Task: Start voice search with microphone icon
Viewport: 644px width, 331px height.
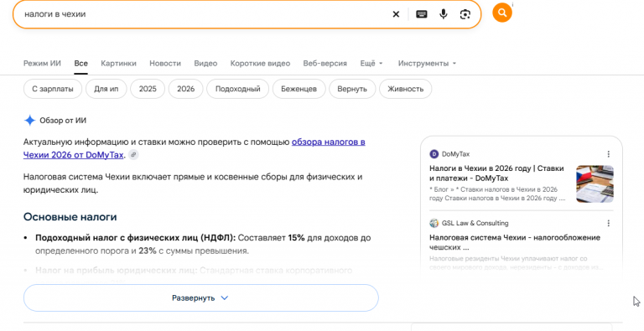Action: coord(443,14)
